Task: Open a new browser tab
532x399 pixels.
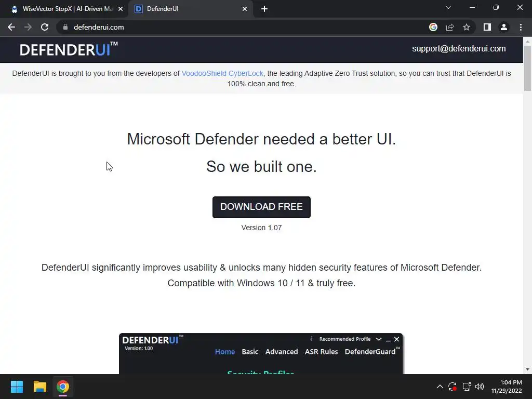Action: (x=264, y=9)
